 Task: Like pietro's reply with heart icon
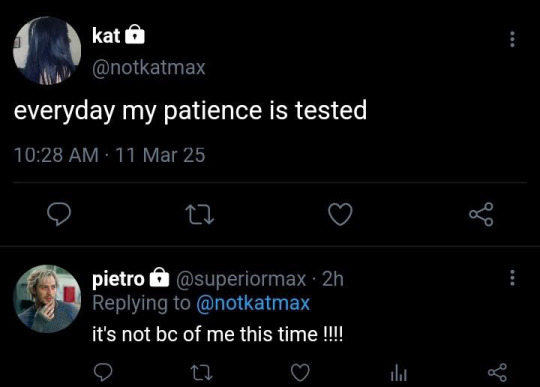coord(300,373)
